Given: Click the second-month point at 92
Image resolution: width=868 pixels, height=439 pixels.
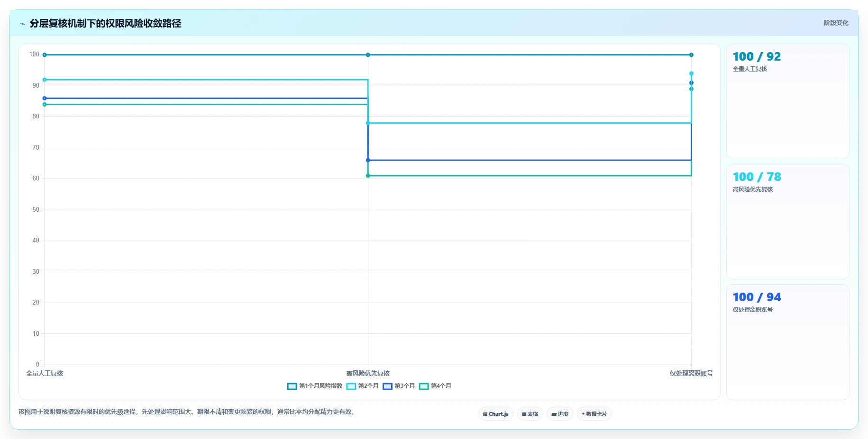Looking at the screenshot, I should tap(45, 80).
